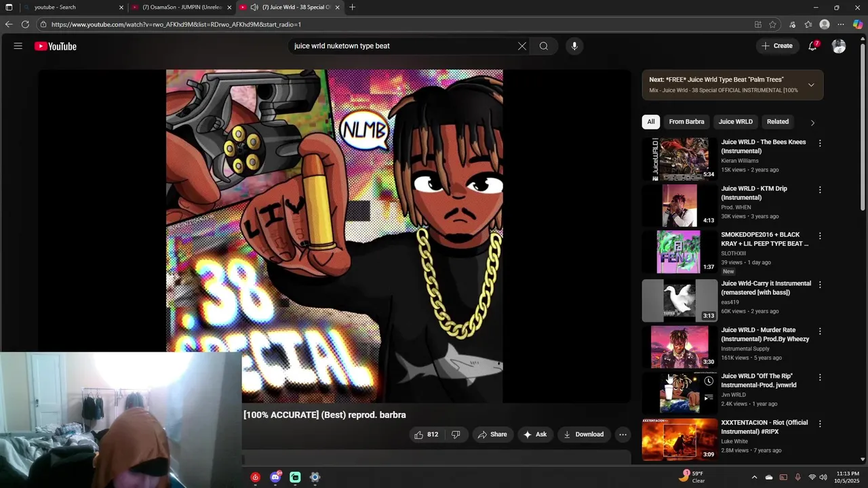Dislike the video with thumbs-down icon

tap(456, 434)
